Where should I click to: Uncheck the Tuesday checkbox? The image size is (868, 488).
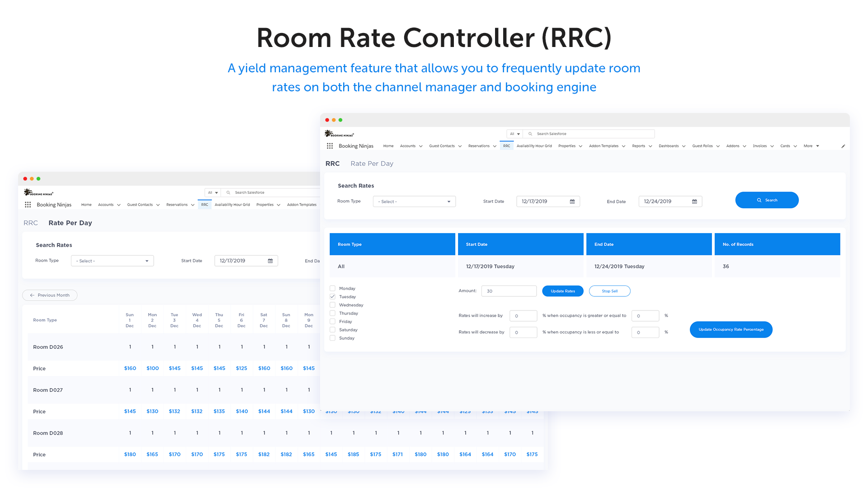[333, 297]
